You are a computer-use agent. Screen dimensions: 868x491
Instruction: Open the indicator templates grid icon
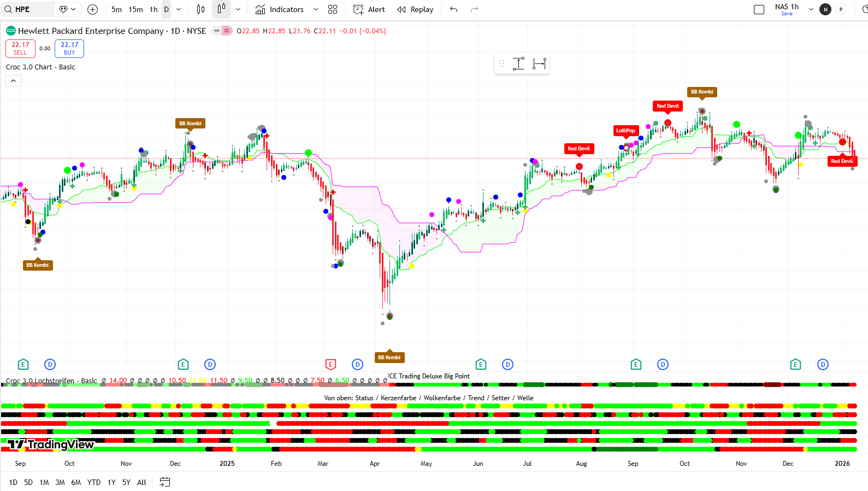pos(333,9)
